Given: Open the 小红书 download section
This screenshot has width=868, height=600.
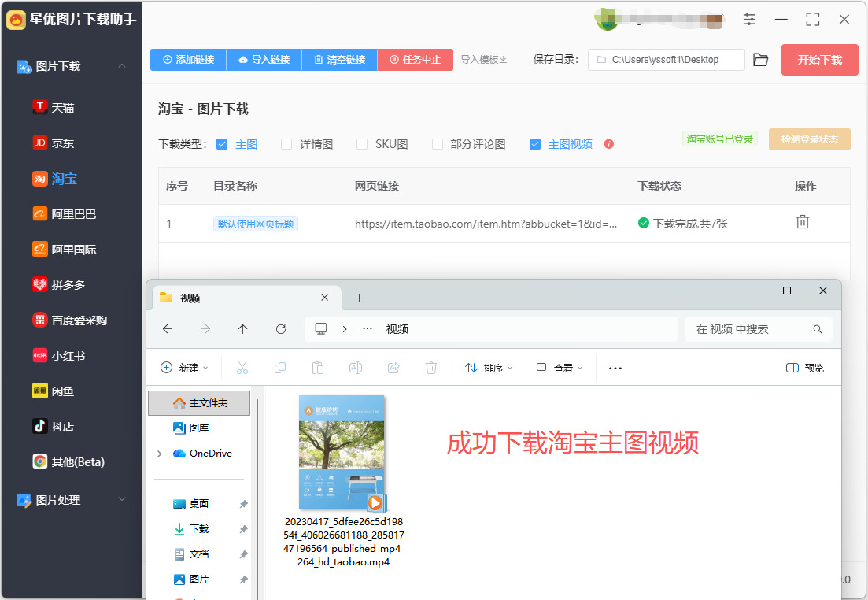Looking at the screenshot, I should click(59, 356).
